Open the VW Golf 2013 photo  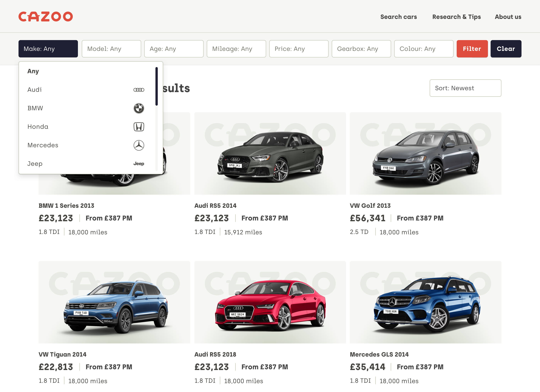click(425, 153)
